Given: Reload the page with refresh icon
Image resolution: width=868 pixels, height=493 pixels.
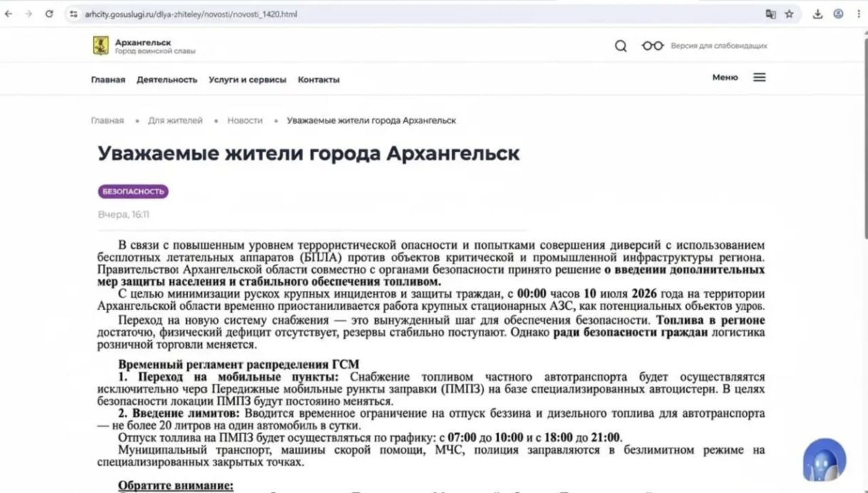Looking at the screenshot, I should [49, 14].
